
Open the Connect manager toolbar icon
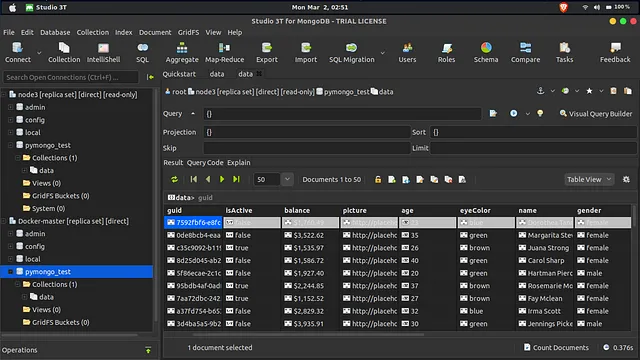pyautogui.click(x=18, y=53)
